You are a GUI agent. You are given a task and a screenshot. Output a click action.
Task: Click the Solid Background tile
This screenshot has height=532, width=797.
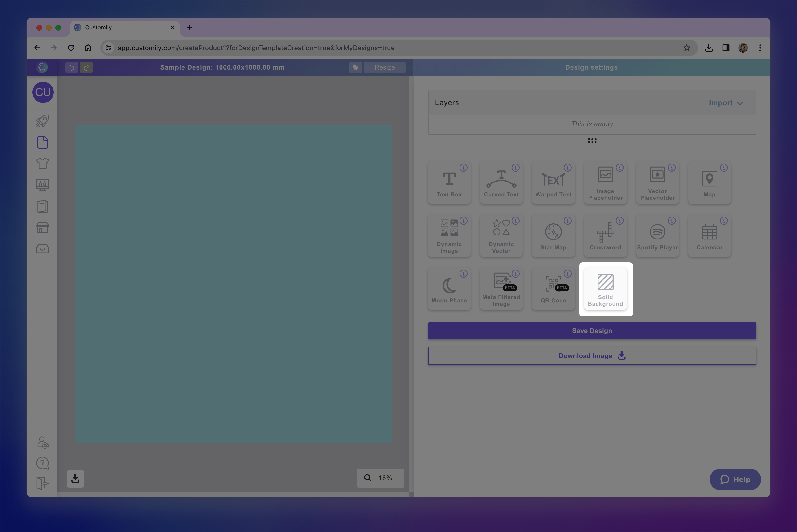(x=605, y=289)
